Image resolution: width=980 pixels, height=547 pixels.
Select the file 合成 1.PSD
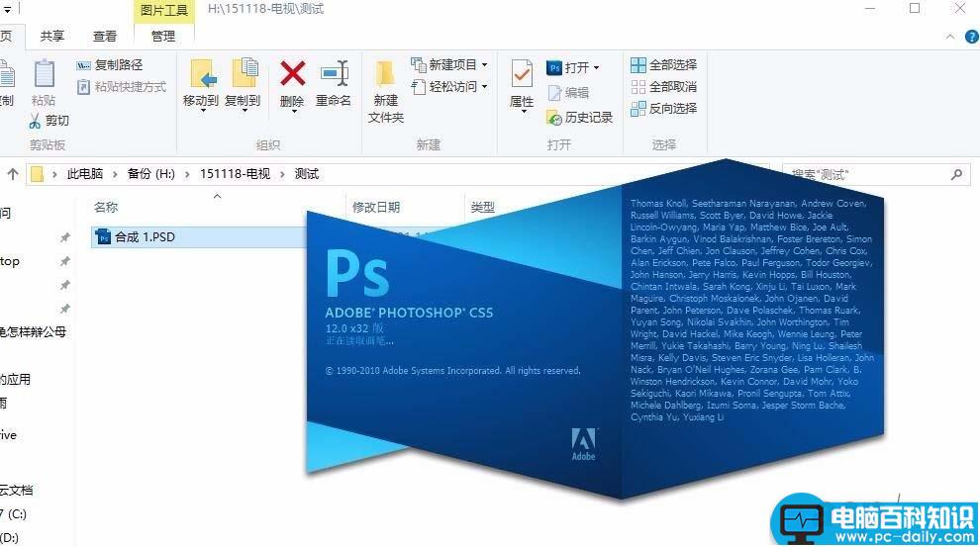[x=200, y=237]
